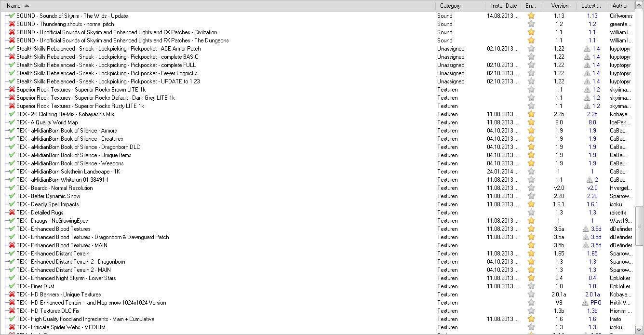This screenshot has height=335, width=644.
Task: Click the Latest version column header
Action: [x=591, y=6]
